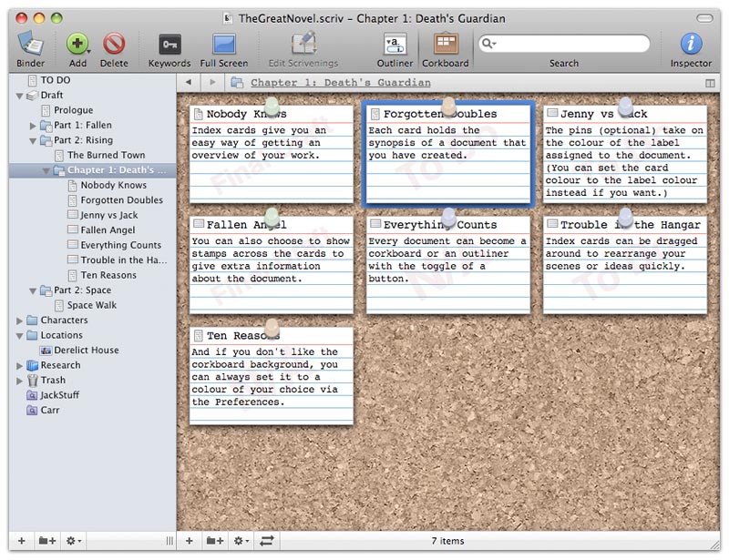Click the back navigation arrow
The width and height of the screenshot is (729, 560).
189,82
